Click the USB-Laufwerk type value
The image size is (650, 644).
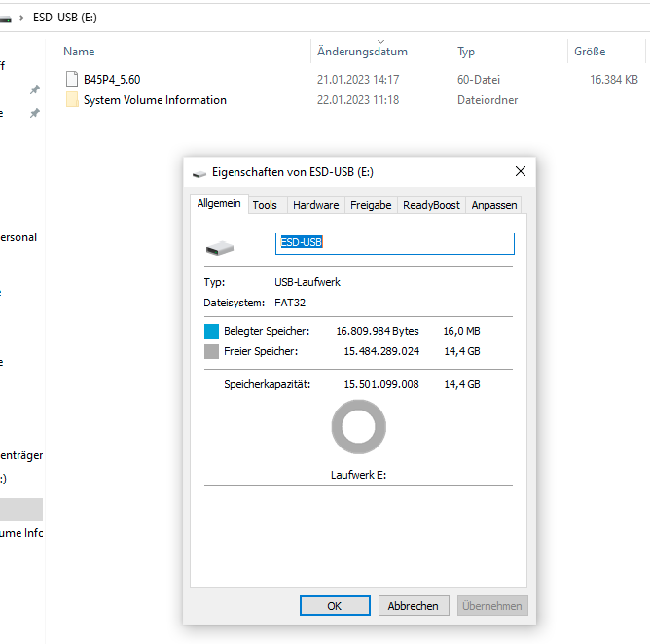coord(307,282)
